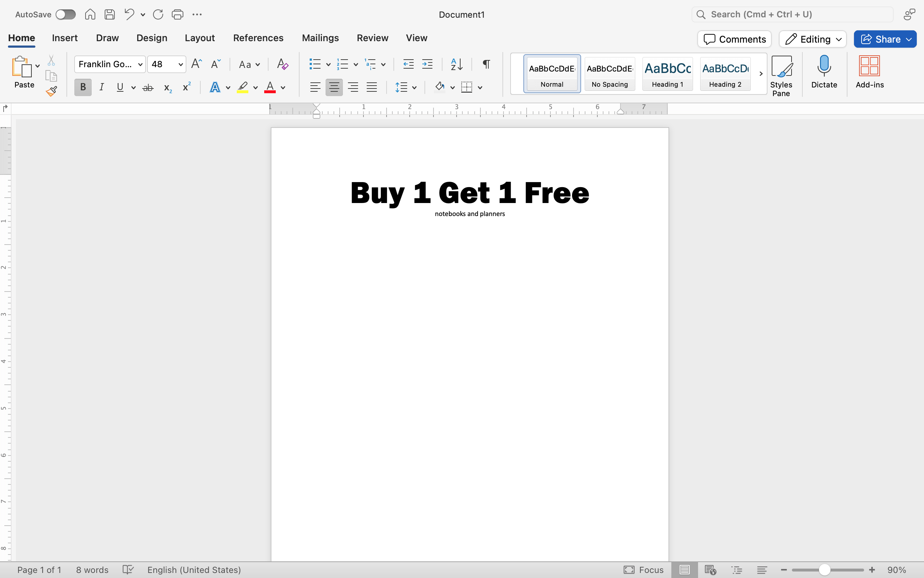The image size is (924, 578).
Task: Copy selection with the copy icon
Action: [51, 76]
